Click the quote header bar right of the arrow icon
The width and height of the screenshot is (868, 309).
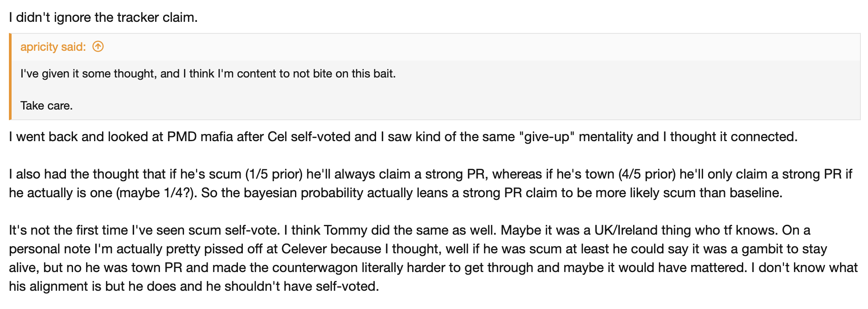click(446, 47)
